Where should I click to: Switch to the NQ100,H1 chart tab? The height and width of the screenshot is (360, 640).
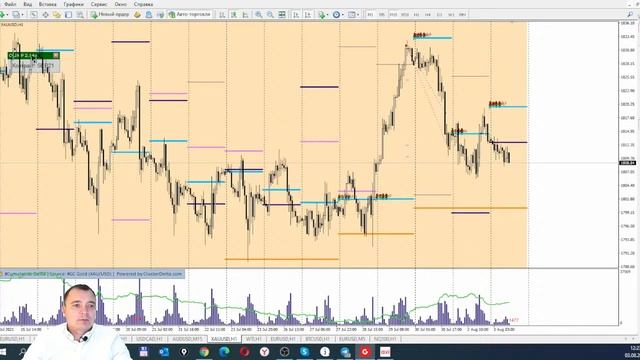386,339
